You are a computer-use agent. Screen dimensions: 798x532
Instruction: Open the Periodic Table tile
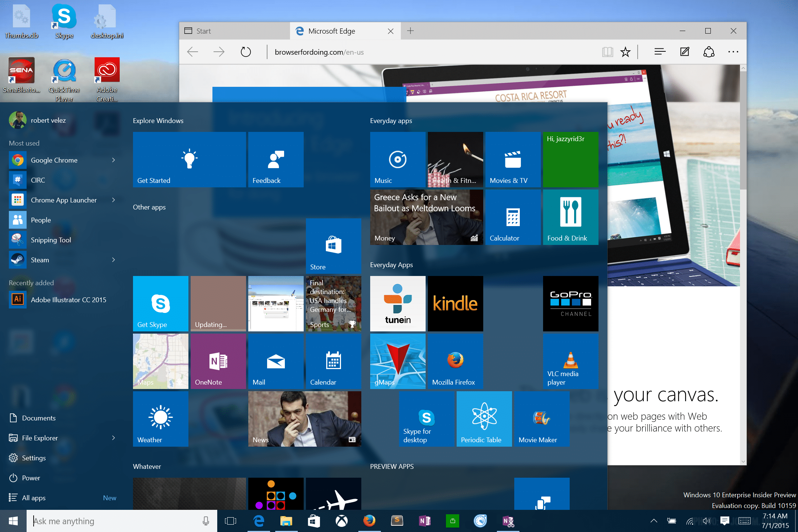click(x=484, y=419)
